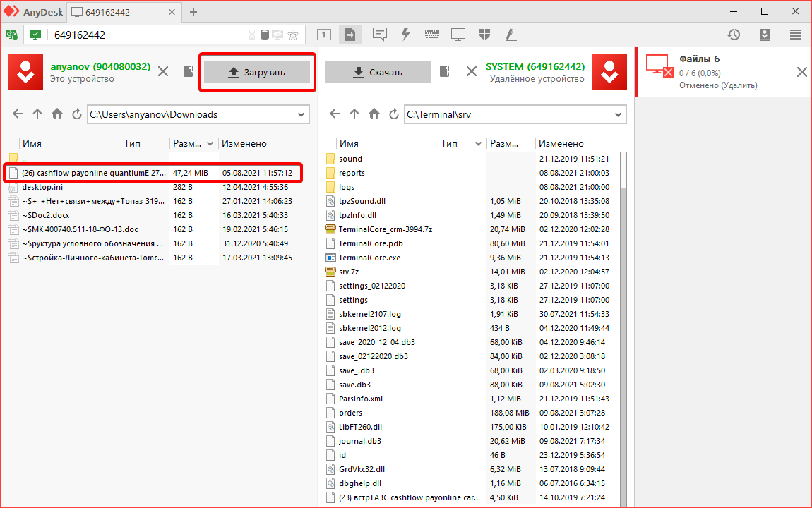Dismiss the cancelled Файлы 6 transfer
Image resolution: width=812 pixels, height=508 pixels.
tap(801, 72)
